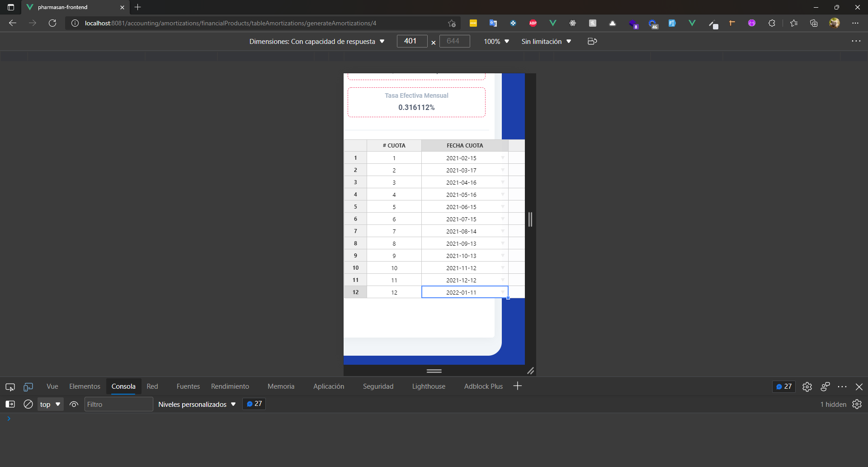Open the Lighthouse tab
The image size is (868, 467).
(x=429, y=386)
